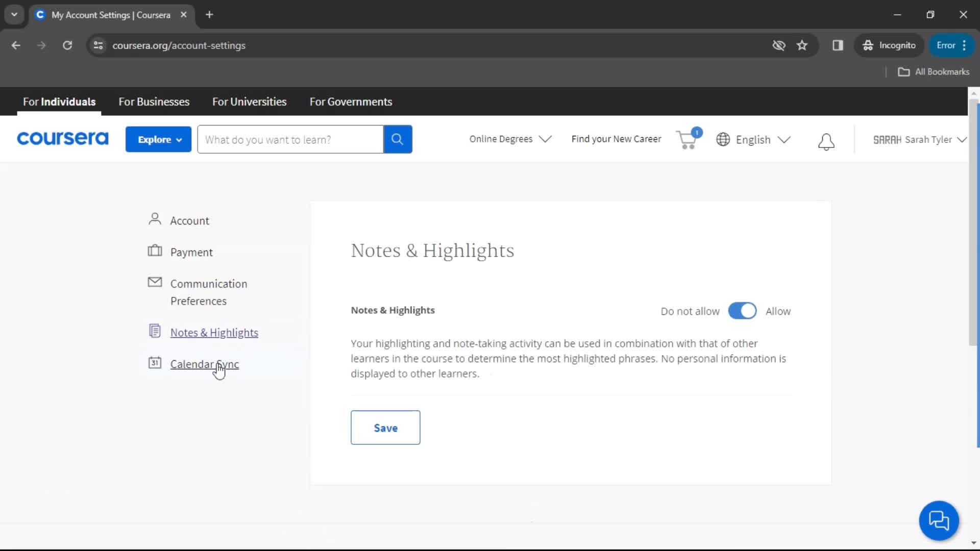
Task: Toggle the Notes & Highlights allow switch
Action: [741, 311]
